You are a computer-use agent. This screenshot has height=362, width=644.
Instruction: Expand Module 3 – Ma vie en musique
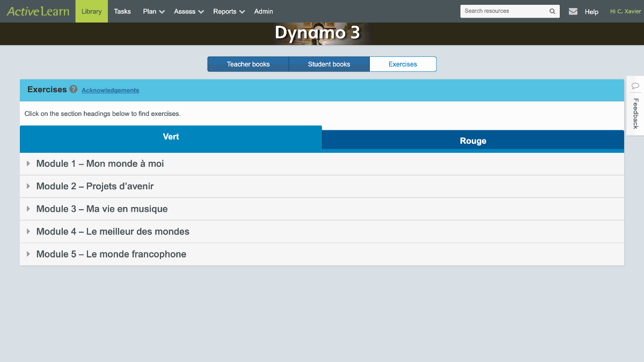tap(322, 209)
